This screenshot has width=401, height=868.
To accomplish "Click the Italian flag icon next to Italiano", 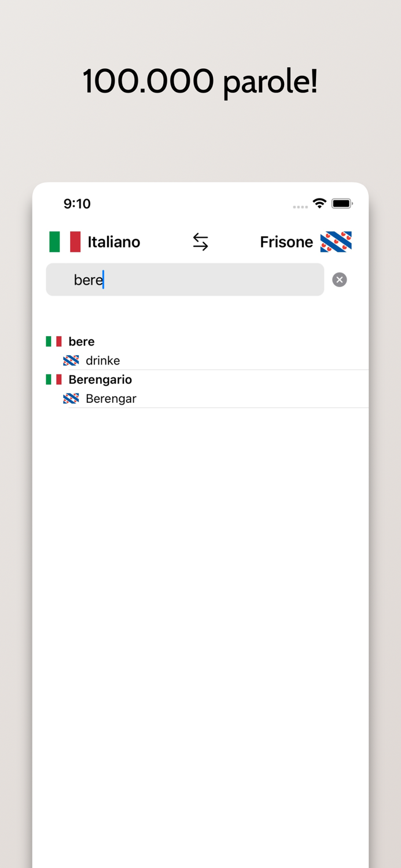I will coord(64,242).
